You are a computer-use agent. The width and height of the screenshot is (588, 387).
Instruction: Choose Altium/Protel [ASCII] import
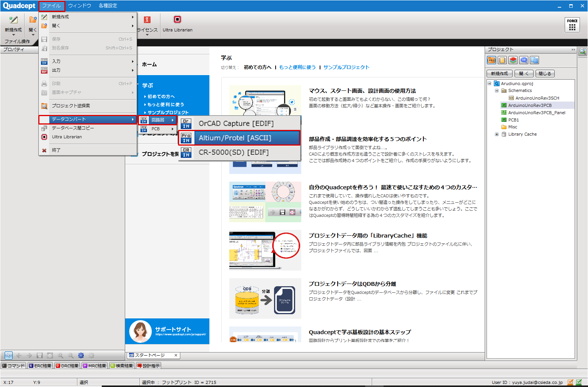[239, 138]
